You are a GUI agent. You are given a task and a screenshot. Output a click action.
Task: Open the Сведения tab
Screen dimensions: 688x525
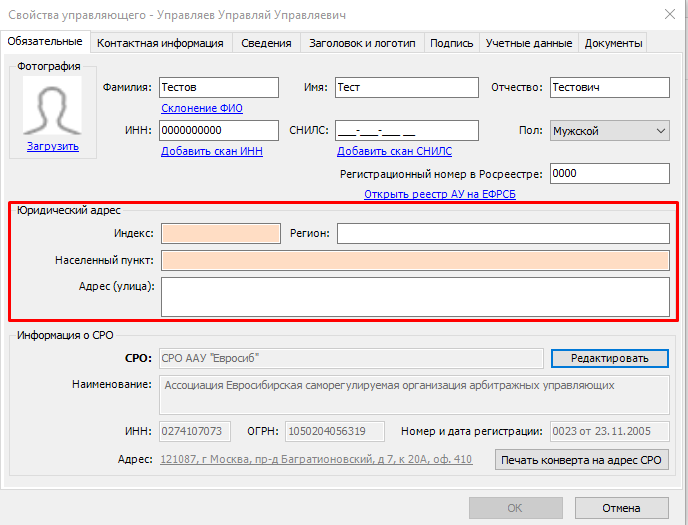(x=267, y=43)
